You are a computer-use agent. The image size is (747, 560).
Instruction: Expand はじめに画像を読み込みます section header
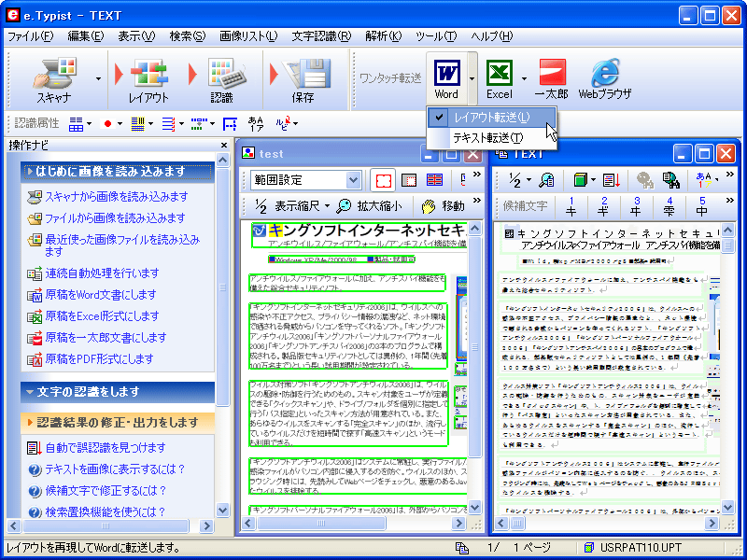click(118, 172)
